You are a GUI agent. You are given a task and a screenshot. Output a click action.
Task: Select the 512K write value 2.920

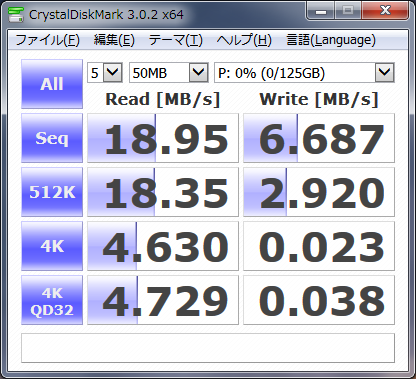tap(319, 192)
